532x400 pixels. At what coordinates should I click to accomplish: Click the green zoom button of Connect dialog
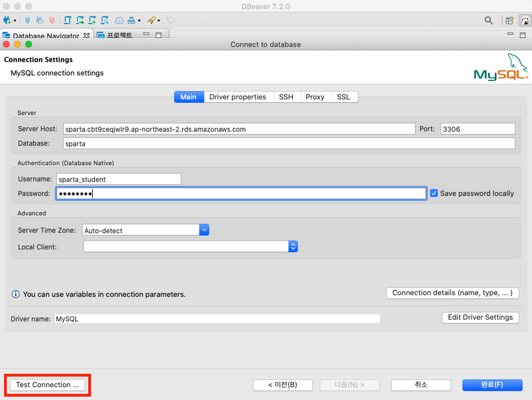[29, 44]
